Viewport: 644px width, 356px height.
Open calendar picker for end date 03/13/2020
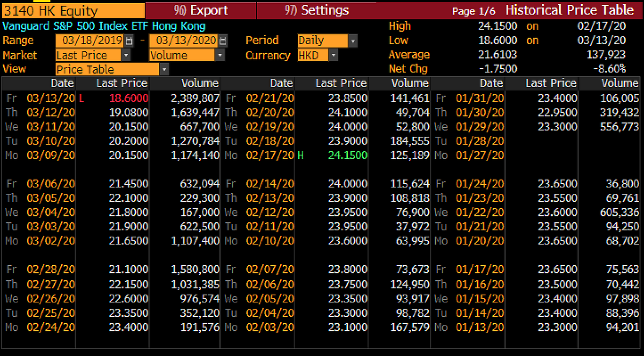click(x=223, y=41)
